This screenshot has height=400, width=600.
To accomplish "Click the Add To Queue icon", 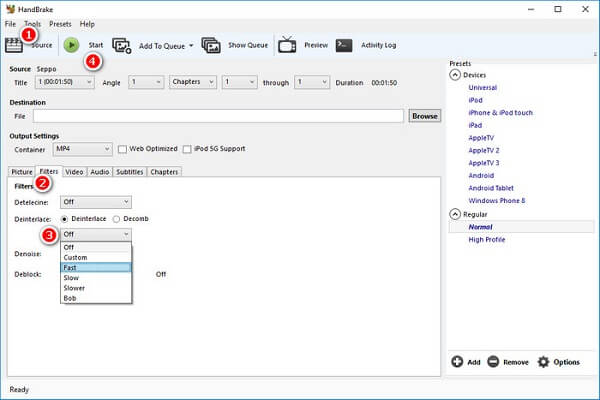I will pyautogui.click(x=122, y=46).
